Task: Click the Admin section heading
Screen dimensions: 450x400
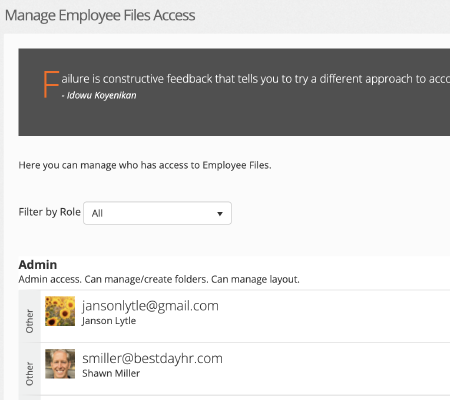Action: click(38, 265)
